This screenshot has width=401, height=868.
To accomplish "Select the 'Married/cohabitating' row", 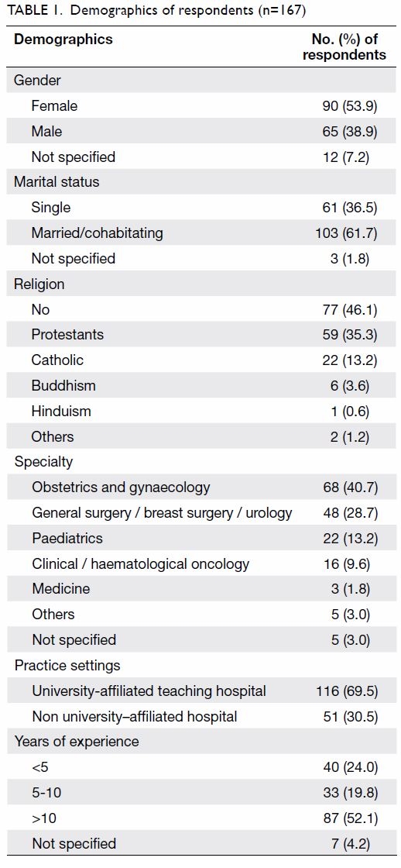I will click(x=200, y=233).
